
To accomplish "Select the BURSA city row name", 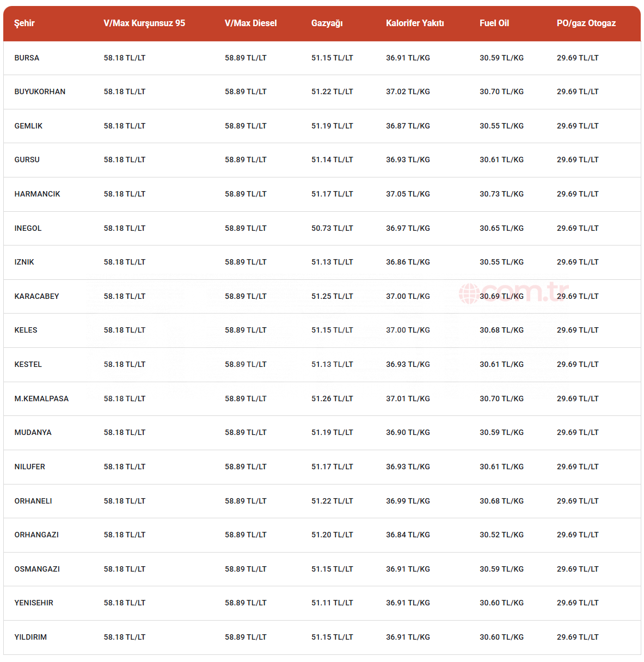I will pos(27,58).
